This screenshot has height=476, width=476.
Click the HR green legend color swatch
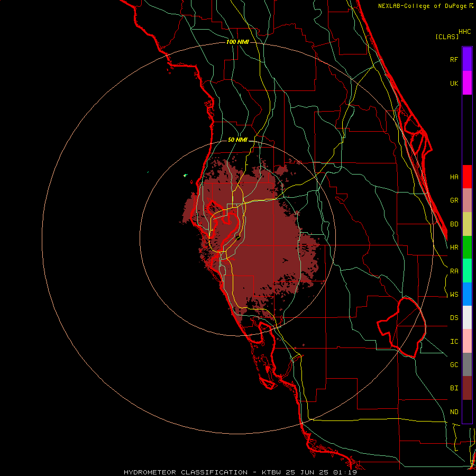[x=467, y=248]
